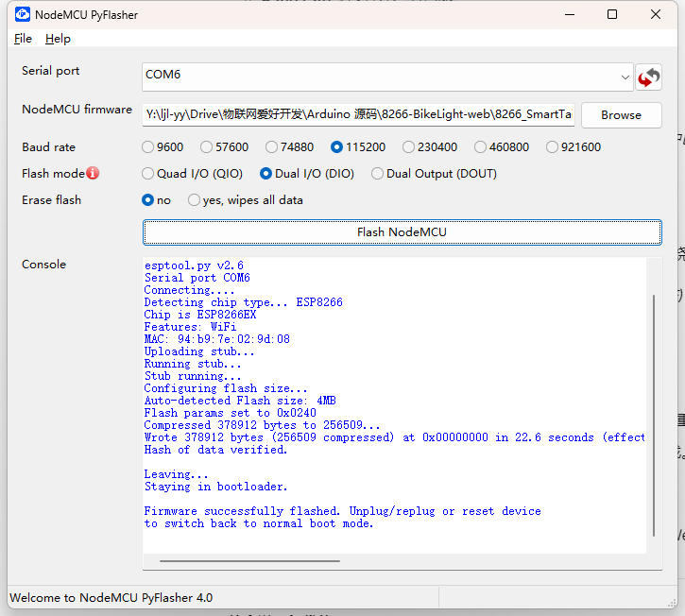685x616 pixels.
Task: Click the NodeMCU firmware path field
Action: 359,114
